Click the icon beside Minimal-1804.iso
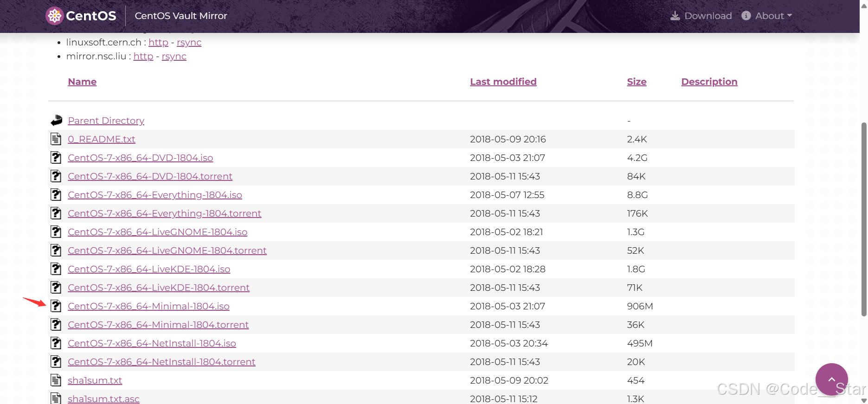The height and width of the screenshot is (404, 868). [56, 306]
